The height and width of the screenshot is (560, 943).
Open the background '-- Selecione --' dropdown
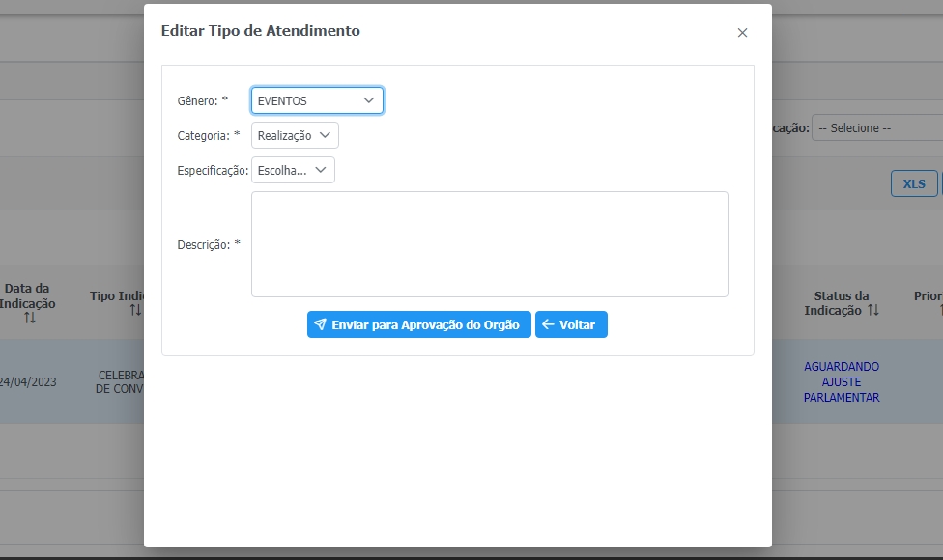(x=876, y=127)
